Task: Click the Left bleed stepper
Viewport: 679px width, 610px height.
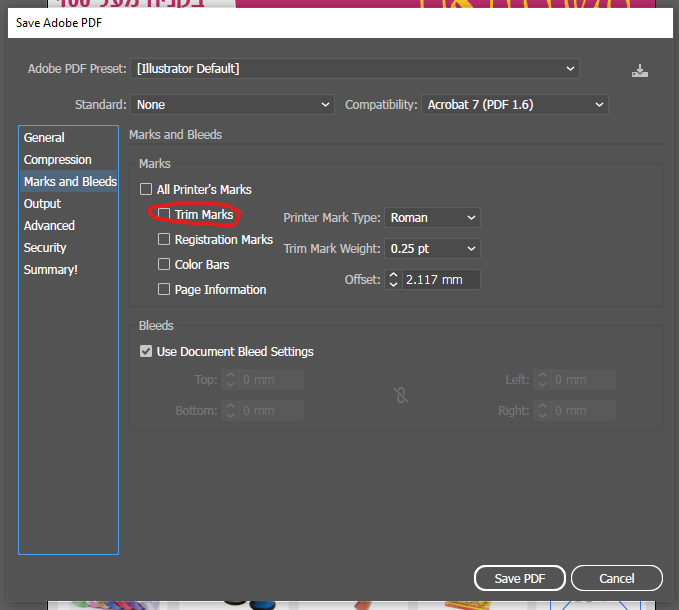Action: [x=542, y=380]
